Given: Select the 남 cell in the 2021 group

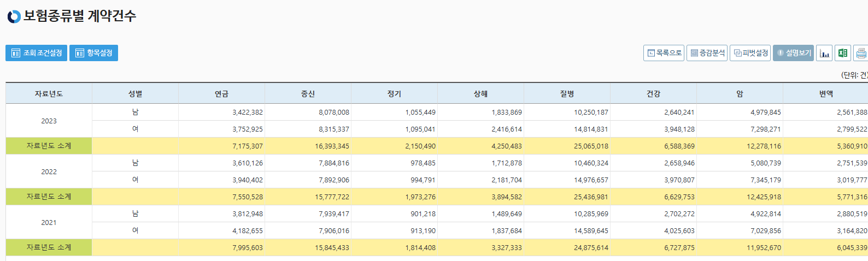Looking at the screenshot, I should tap(135, 213).
